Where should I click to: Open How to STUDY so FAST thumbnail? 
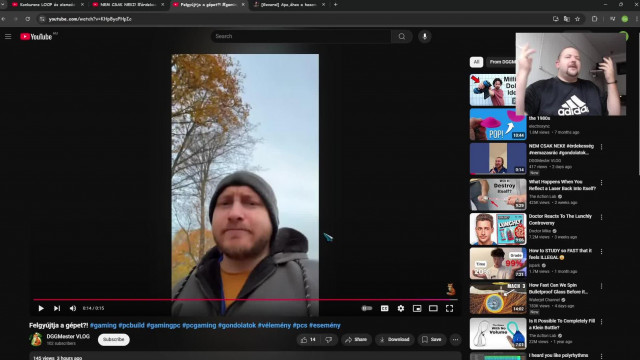tap(498, 263)
